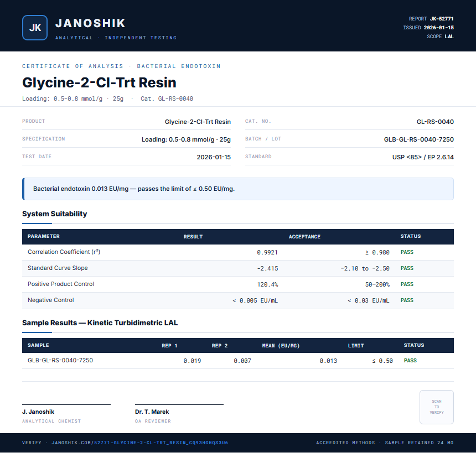Image resolution: width=476 pixels, height=468 pixels.
Task: Click the bacterial endotoxin summary banner
Action: pos(238,189)
